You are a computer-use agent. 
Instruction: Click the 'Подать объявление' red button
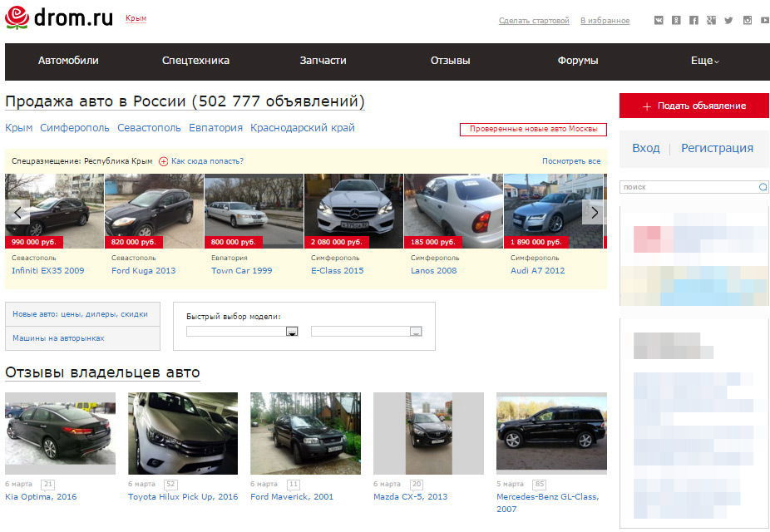click(693, 106)
